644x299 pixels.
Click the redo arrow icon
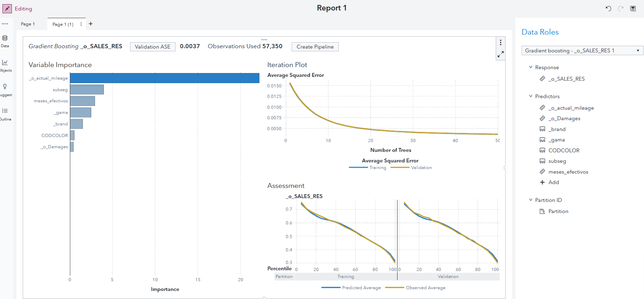click(x=621, y=8)
